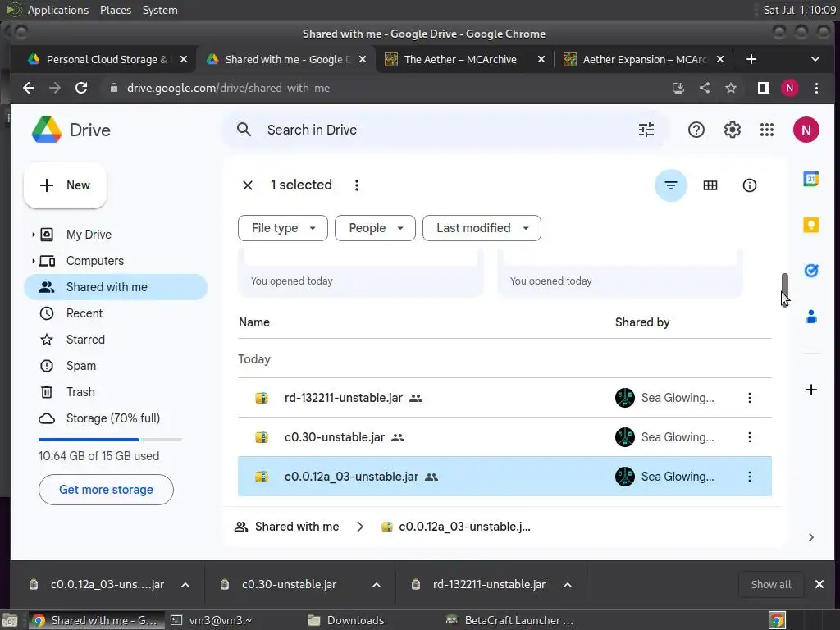Show the details info panel
The height and width of the screenshot is (630, 840).
(x=749, y=185)
